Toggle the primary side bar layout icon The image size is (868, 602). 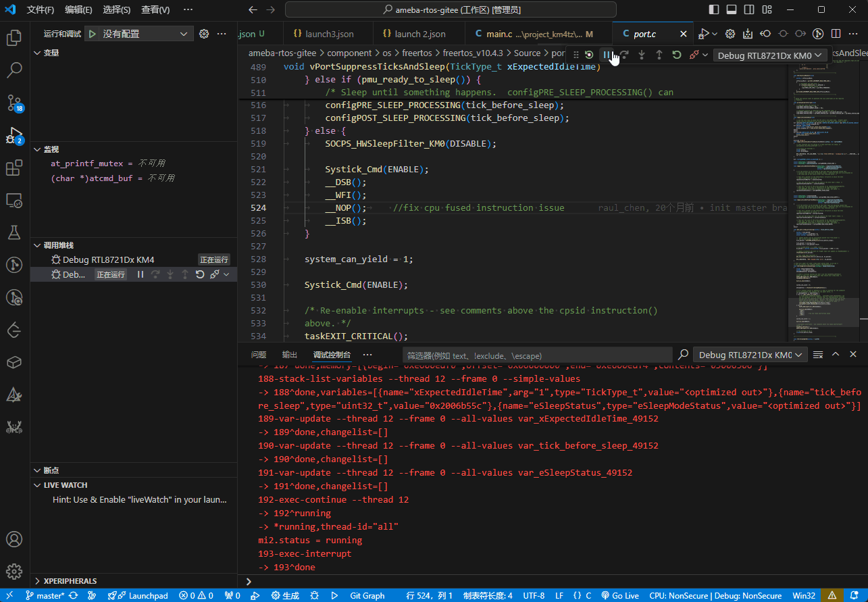pyautogui.click(x=714, y=10)
